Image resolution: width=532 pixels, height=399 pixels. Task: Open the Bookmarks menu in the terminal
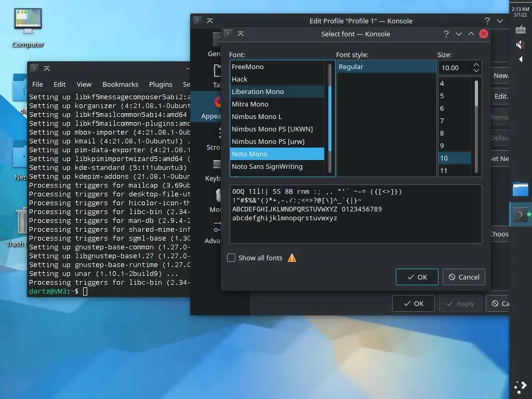120,85
